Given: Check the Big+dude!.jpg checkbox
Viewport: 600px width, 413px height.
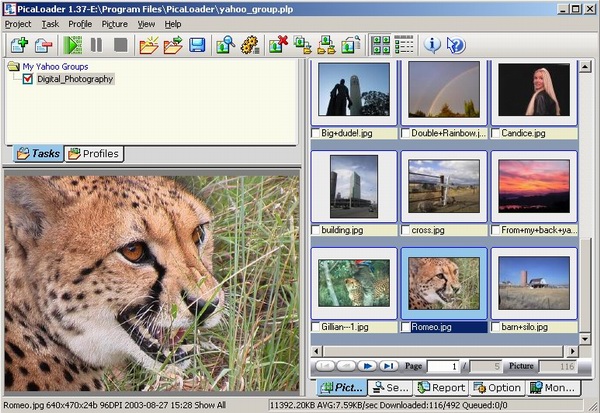Looking at the screenshot, I should [x=316, y=133].
